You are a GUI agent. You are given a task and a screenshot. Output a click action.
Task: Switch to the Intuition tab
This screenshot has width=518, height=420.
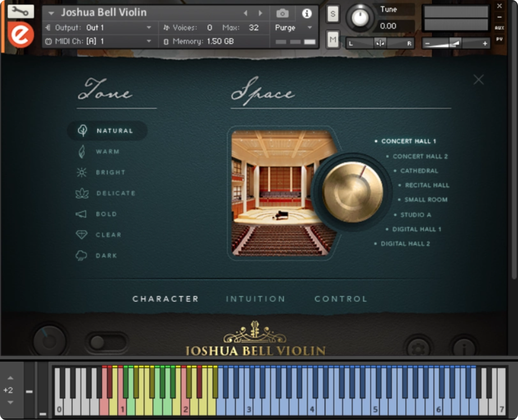[x=255, y=299]
